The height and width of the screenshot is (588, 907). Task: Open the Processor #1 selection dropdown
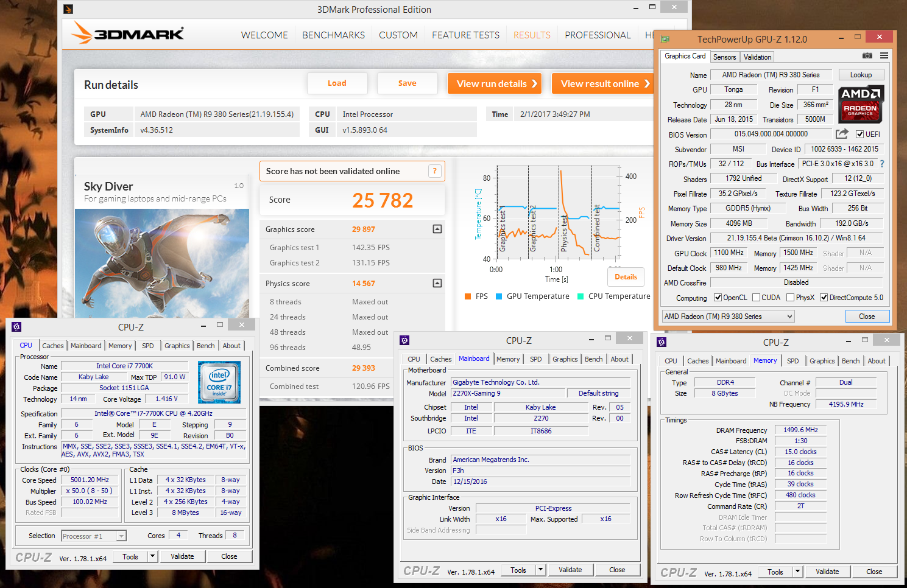pyautogui.click(x=94, y=536)
